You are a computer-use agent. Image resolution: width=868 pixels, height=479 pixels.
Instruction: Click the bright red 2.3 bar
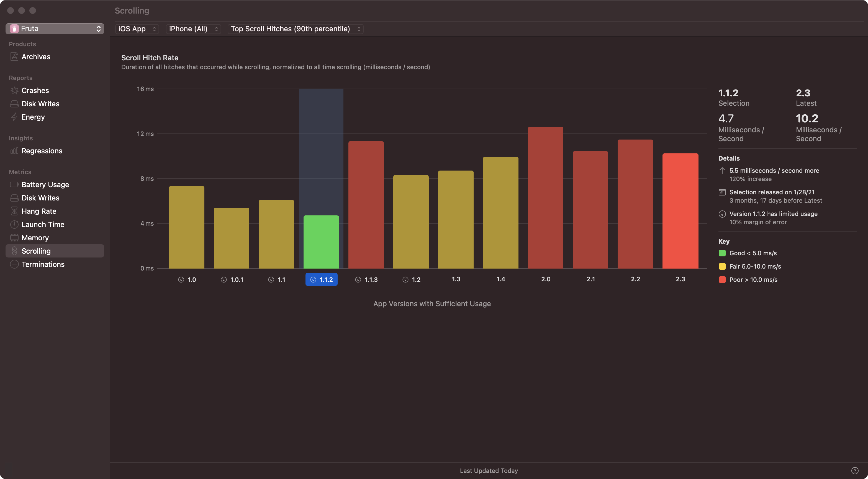point(680,211)
